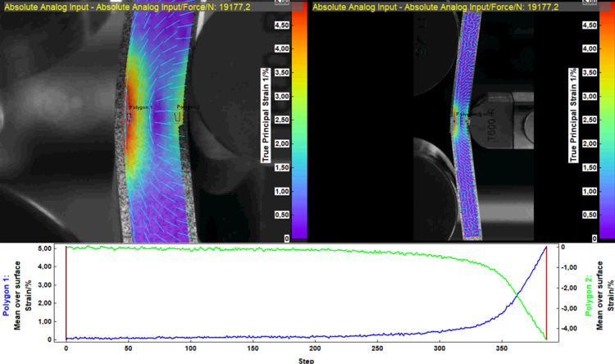The image size is (615, 364).
Task: Click the left True Principal Strain legend label
Action: click(x=266, y=123)
